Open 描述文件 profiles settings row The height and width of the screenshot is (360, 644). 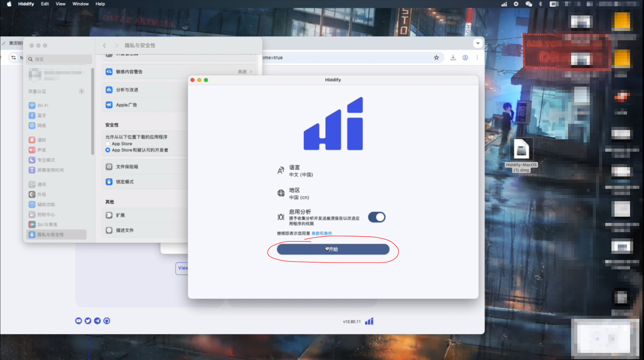point(145,230)
